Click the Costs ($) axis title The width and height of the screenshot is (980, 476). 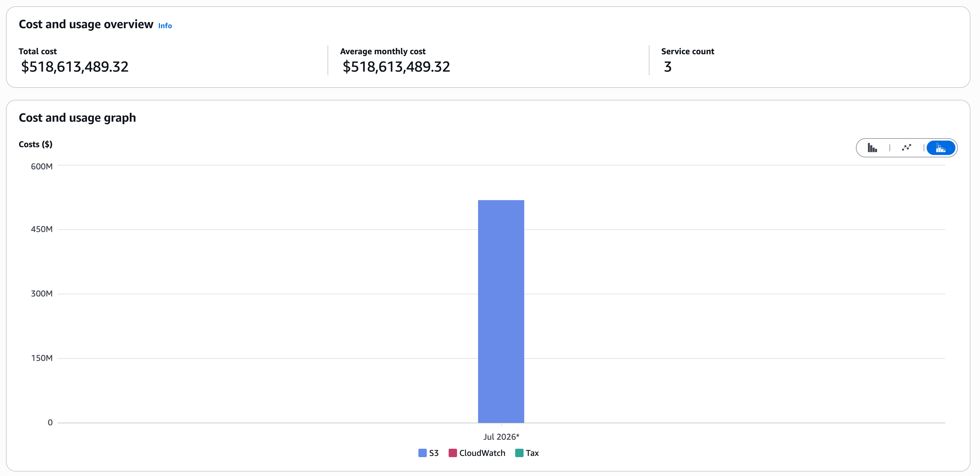tap(35, 144)
